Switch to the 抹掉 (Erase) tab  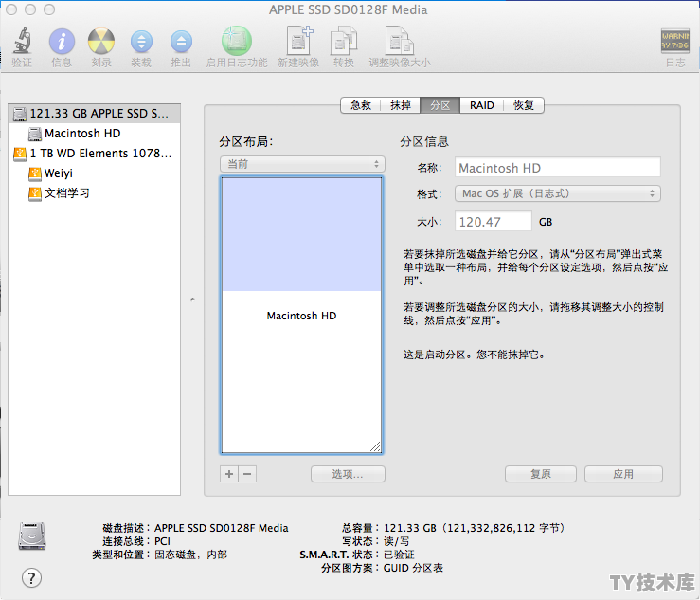pyautogui.click(x=401, y=105)
